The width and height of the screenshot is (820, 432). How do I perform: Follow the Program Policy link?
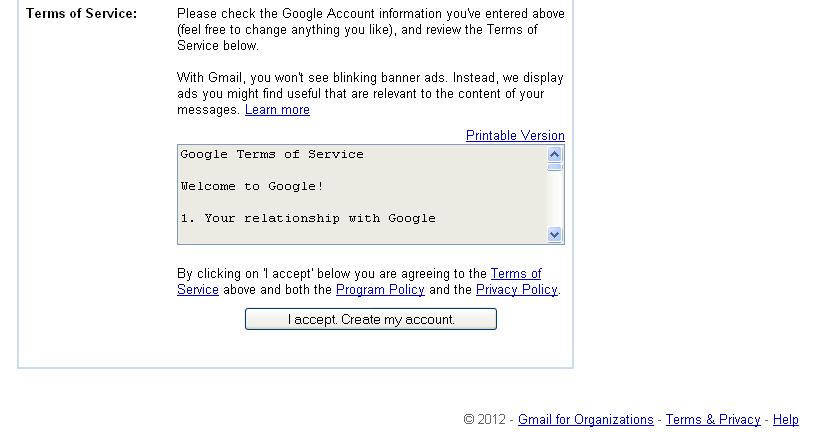(380, 290)
